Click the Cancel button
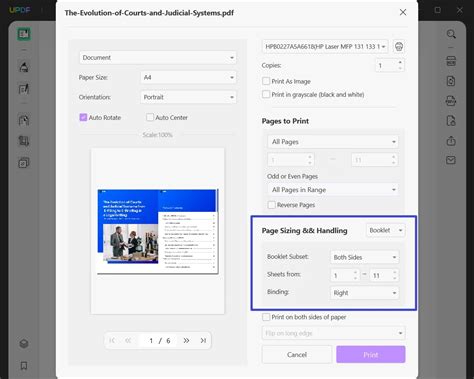 coord(297,355)
